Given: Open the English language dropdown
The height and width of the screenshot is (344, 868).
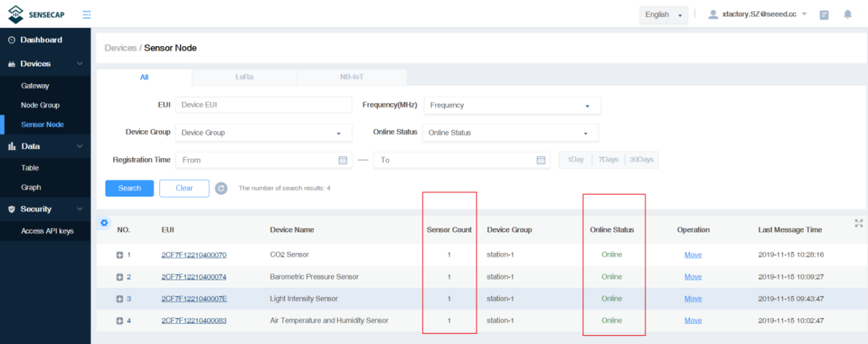Looking at the screenshot, I should pos(663,15).
